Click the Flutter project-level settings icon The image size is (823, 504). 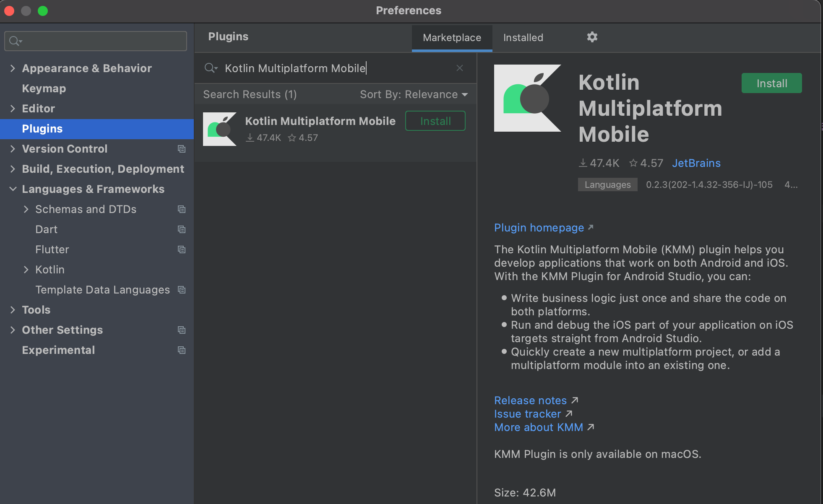[182, 249]
